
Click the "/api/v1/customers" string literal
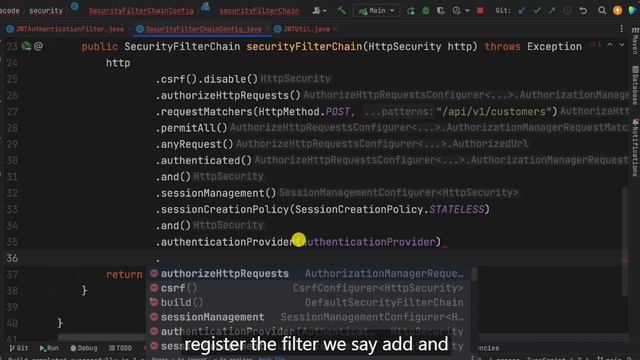pyautogui.click(x=493, y=111)
